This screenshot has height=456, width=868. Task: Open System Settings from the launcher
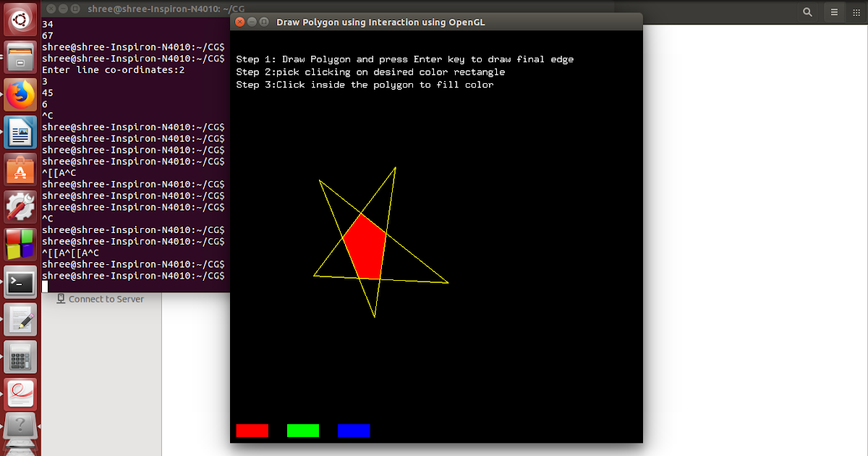(x=20, y=206)
